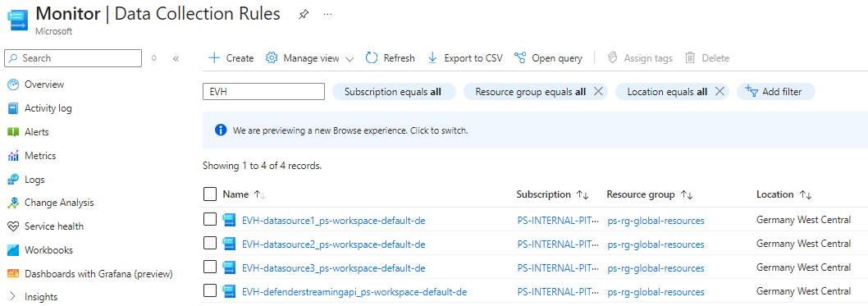Open EVH-defenderstreamingapi_ps-workspace-default-de rule

click(x=355, y=291)
